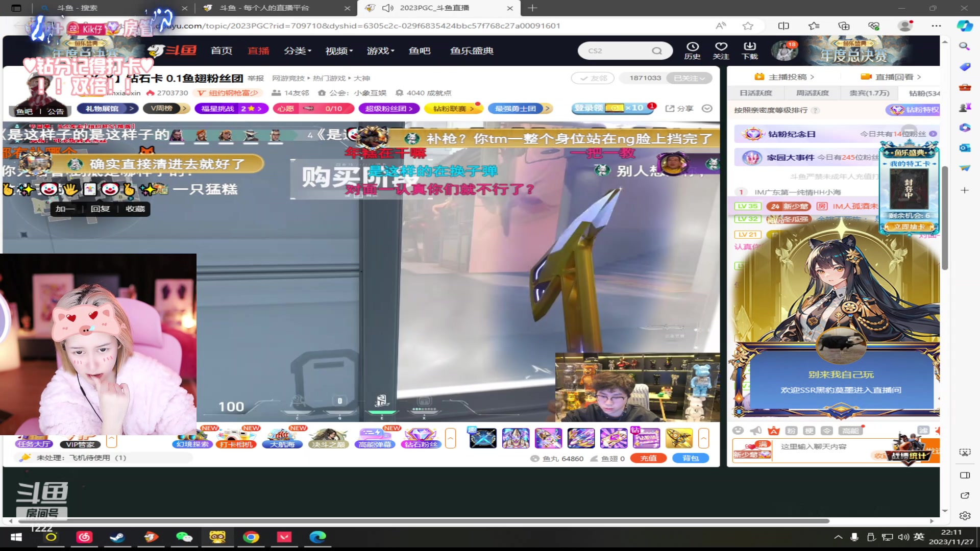
Task: Select the golden rocket gift
Action: pyautogui.click(x=679, y=438)
